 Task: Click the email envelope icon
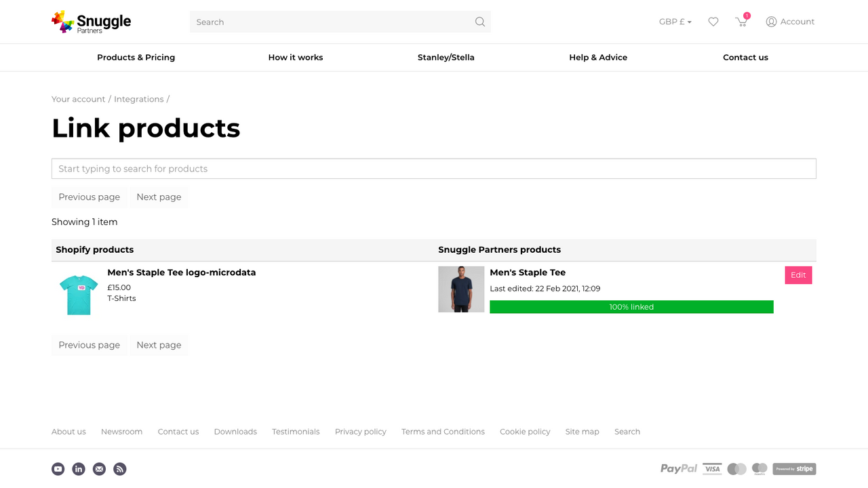(99, 468)
